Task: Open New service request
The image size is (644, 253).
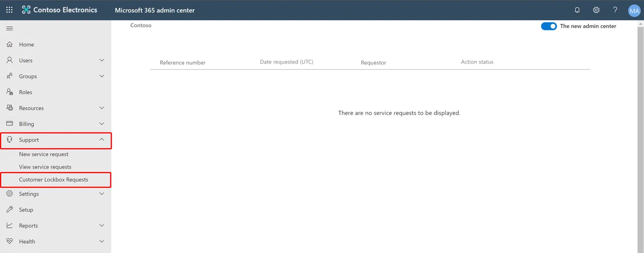Action: [44, 154]
